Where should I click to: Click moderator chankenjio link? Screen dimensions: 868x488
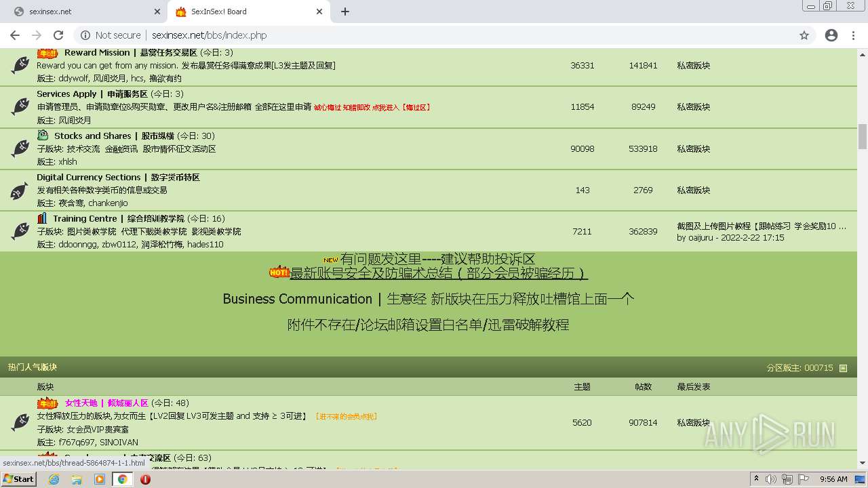click(x=107, y=203)
